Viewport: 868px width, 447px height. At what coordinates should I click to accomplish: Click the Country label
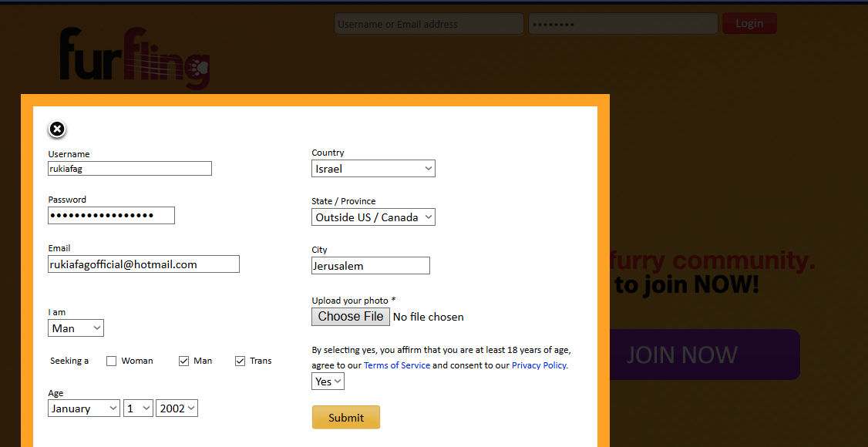pos(328,153)
